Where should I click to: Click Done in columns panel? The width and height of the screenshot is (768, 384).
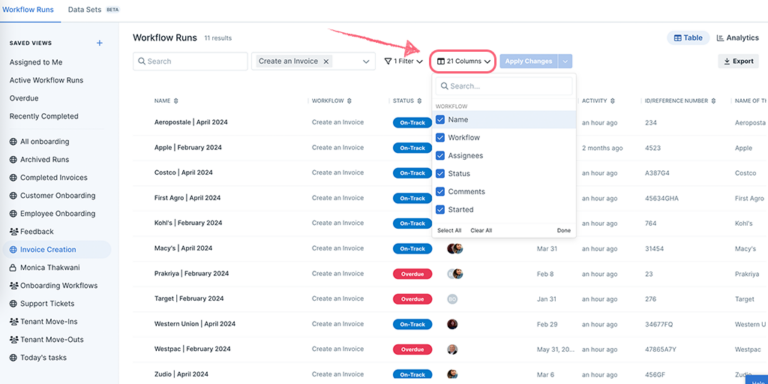pyautogui.click(x=564, y=231)
